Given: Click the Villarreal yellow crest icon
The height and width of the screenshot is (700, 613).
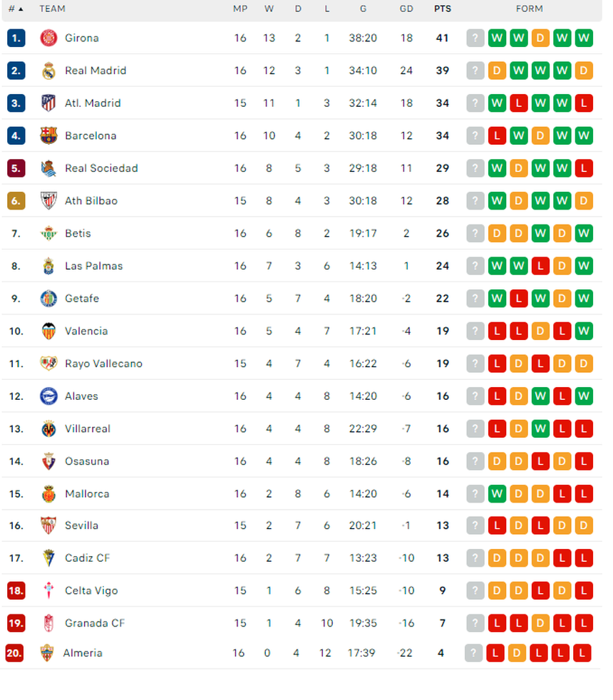Looking at the screenshot, I should coord(48,428).
